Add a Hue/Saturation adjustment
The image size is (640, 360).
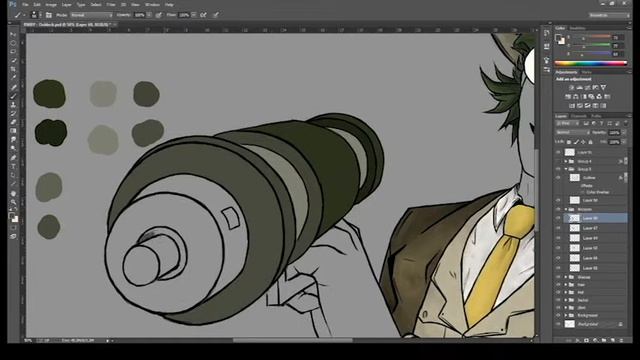(568, 97)
